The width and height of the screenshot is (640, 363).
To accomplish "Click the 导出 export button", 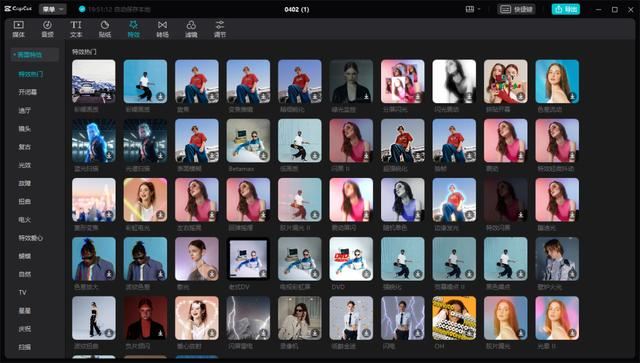I will click(566, 9).
